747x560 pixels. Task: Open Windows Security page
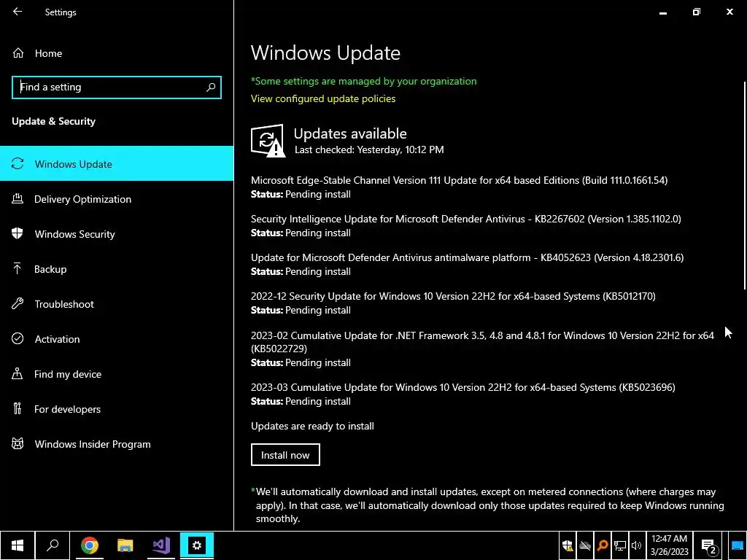pos(117,234)
